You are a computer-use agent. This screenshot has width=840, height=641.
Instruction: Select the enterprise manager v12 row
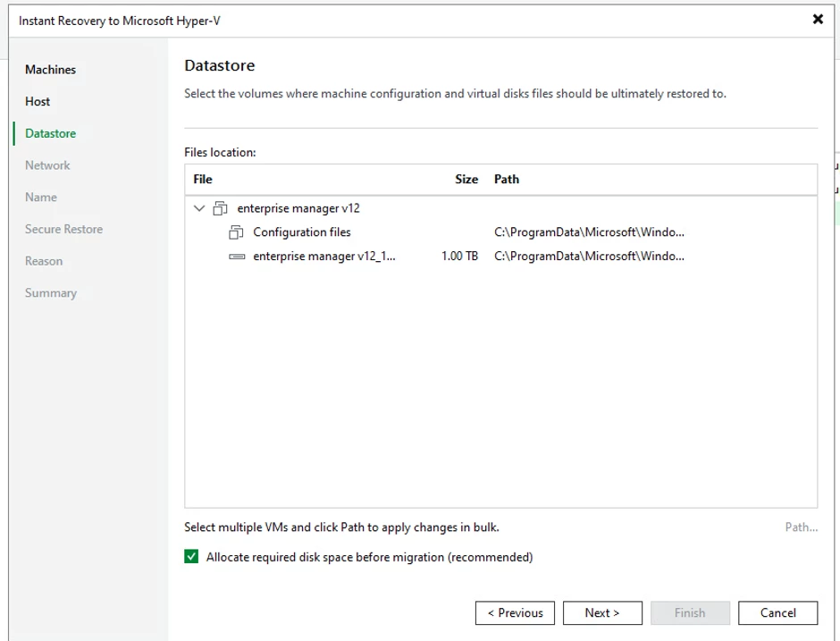tap(501, 208)
